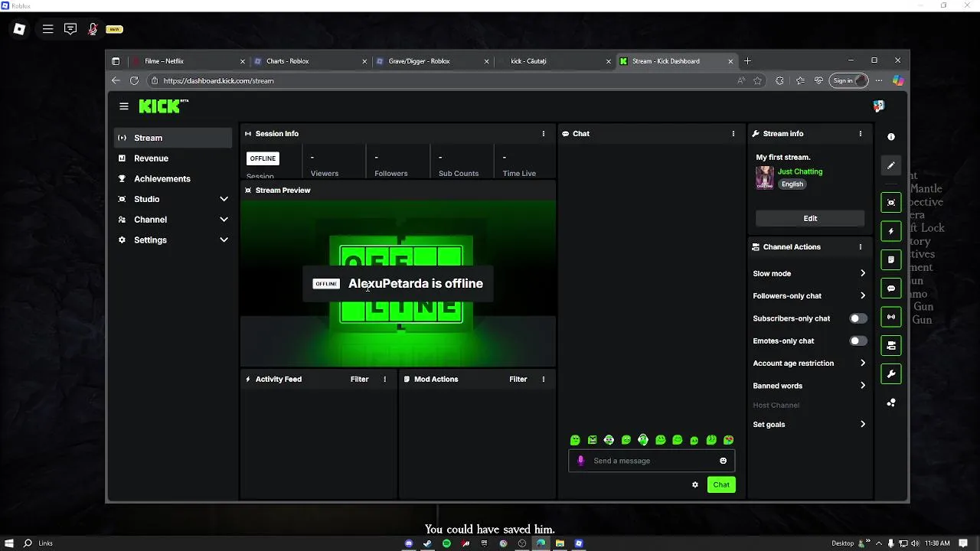Click the three-dots icon under right toolbar
The image size is (980, 551).
tap(891, 403)
